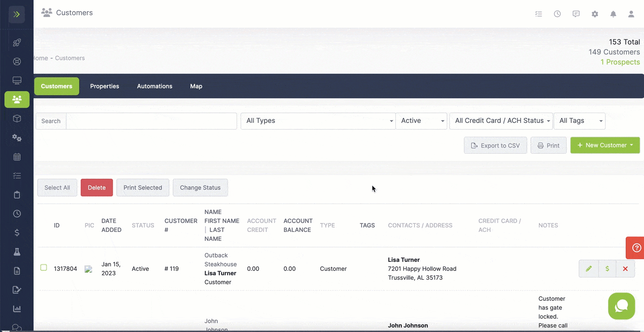The height and width of the screenshot is (332, 644).
Task: Click the 7201 Happy Hollow Road address
Action: pyautogui.click(x=422, y=269)
